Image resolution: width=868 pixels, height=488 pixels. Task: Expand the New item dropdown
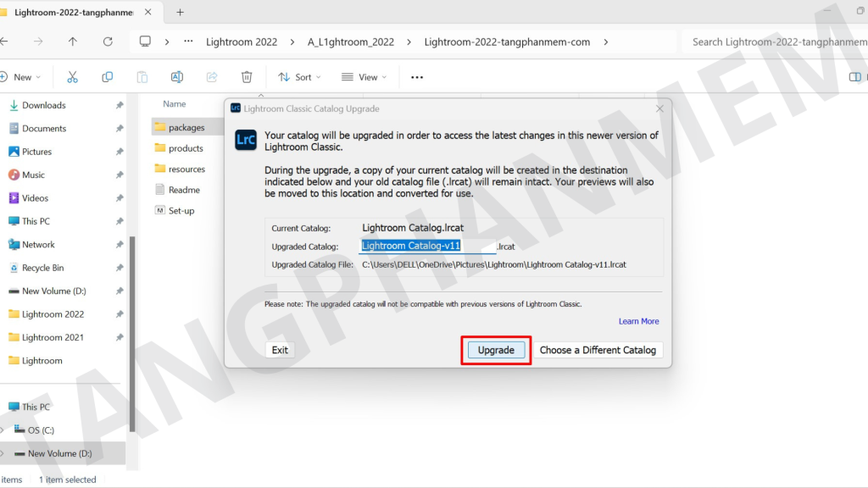click(21, 77)
